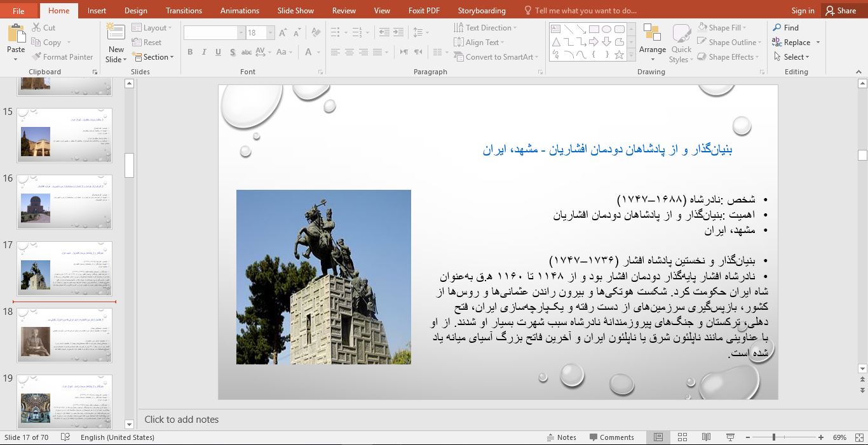868x445 pixels.
Task: Select the star shape in shapes gallery
Action: tap(619, 55)
